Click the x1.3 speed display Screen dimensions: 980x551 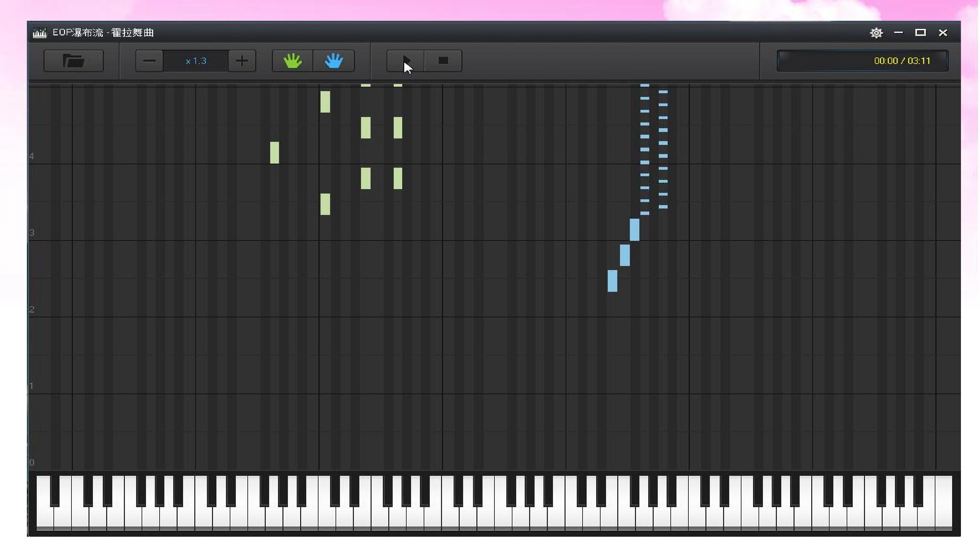[196, 61]
